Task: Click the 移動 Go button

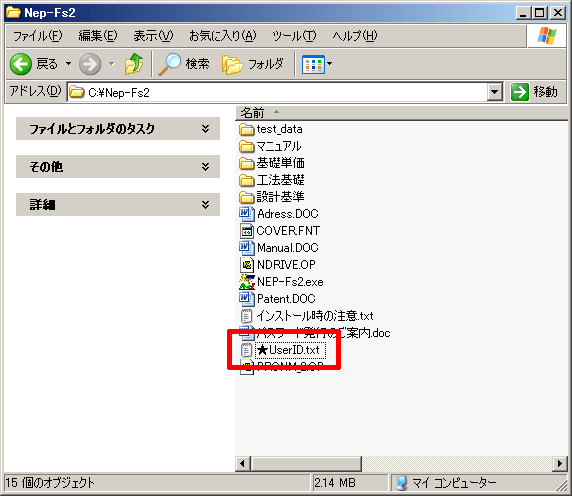Action: click(535, 92)
